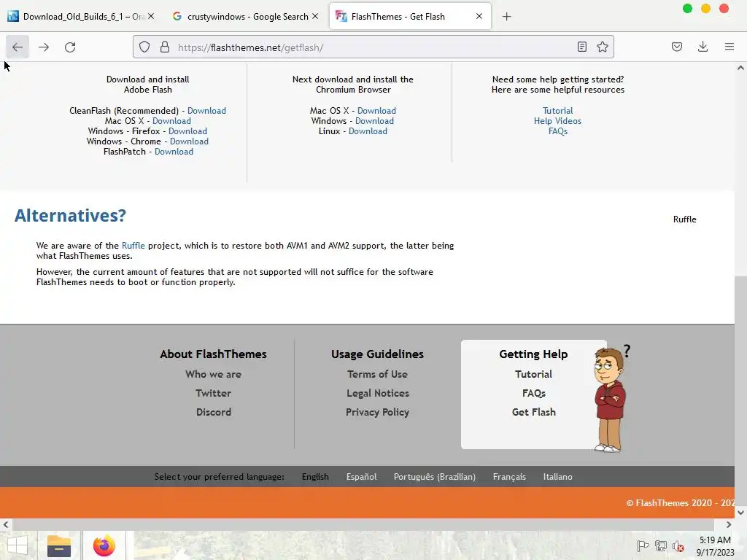Open FAQs link under helpful resources

coord(558,131)
